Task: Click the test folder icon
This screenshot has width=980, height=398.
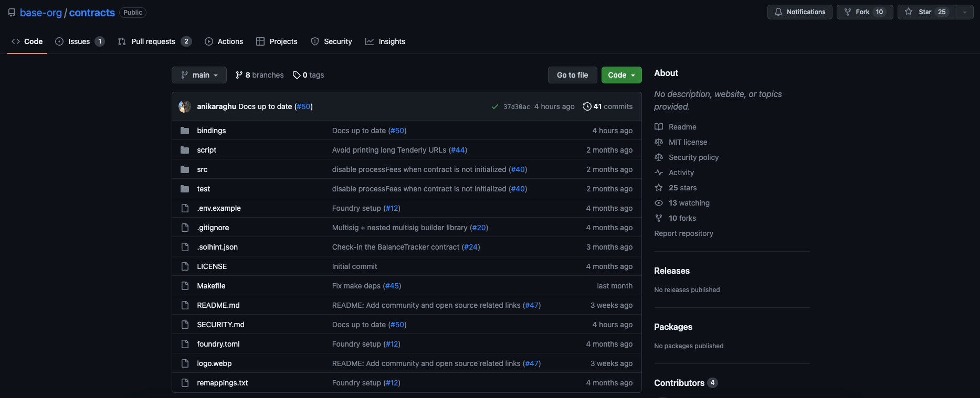Action: [185, 189]
